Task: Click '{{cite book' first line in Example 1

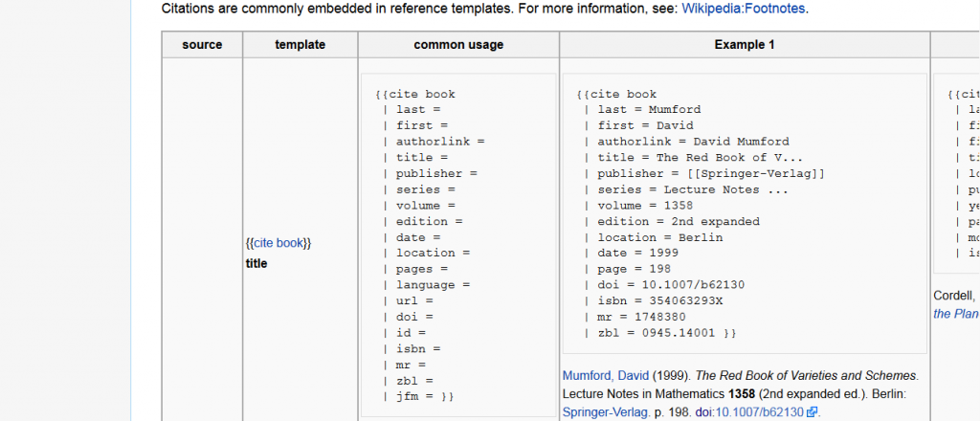Action: (x=617, y=95)
